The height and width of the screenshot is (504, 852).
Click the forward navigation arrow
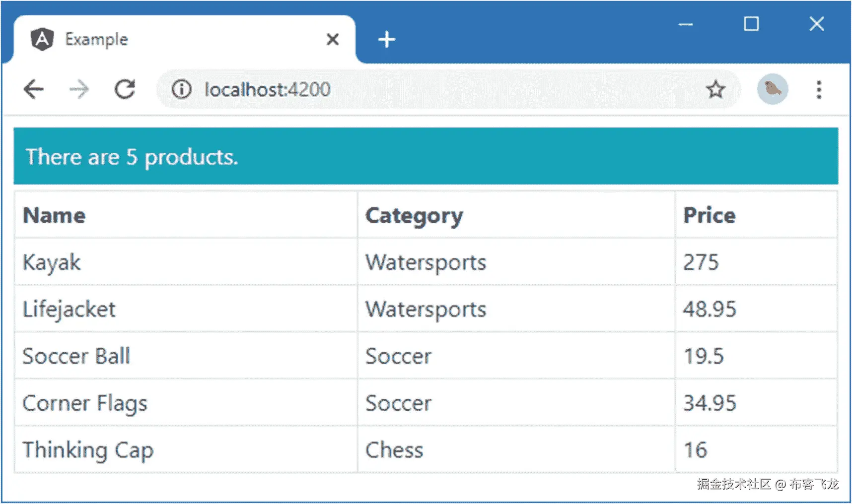(x=79, y=90)
